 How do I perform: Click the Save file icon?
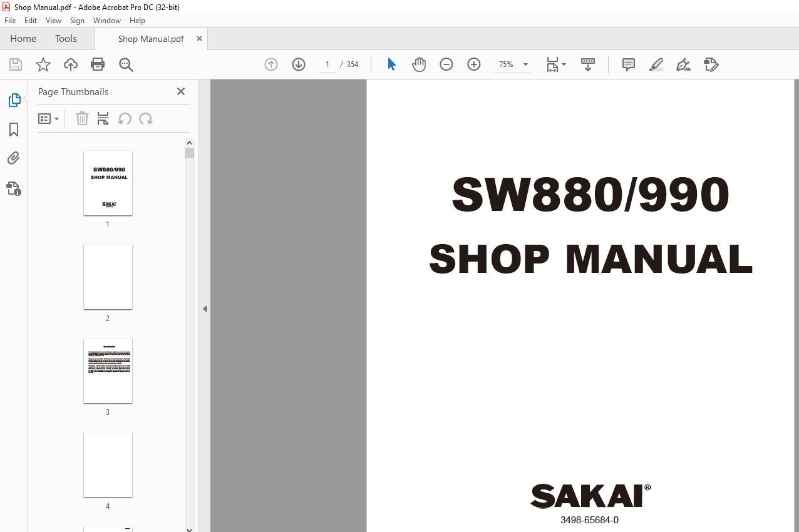coord(16,64)
